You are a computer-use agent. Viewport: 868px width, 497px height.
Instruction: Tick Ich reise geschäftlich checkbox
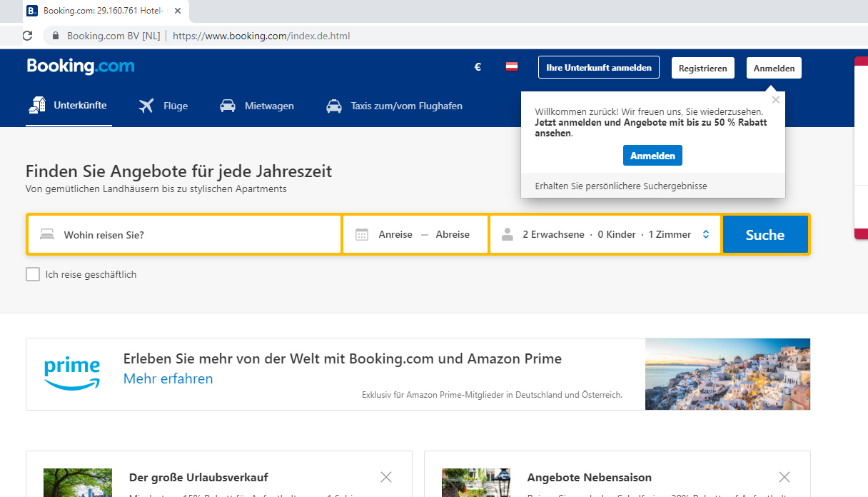33,274
